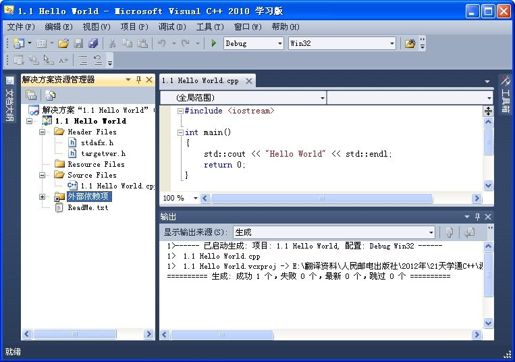Open the Debug configuration dropdown
Image resolution: width=515 pixels, height=362 pixels.
(x=280, y=43)
